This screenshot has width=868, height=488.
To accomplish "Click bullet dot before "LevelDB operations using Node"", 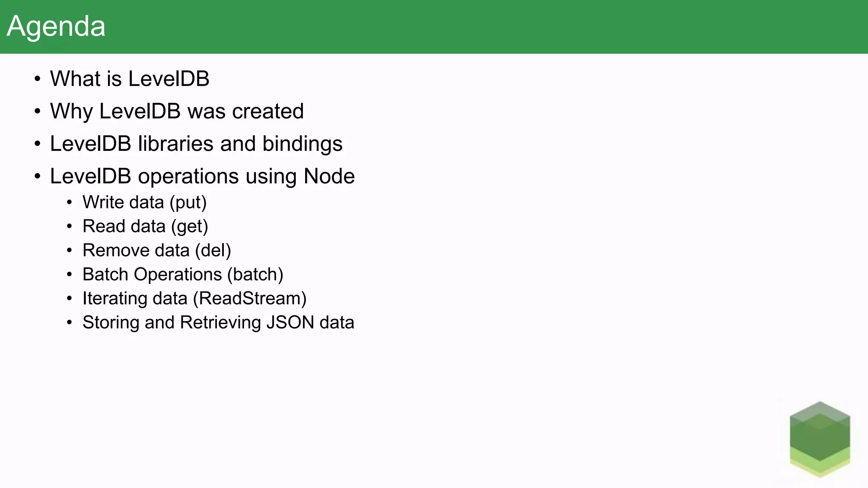I will point(38,176).
